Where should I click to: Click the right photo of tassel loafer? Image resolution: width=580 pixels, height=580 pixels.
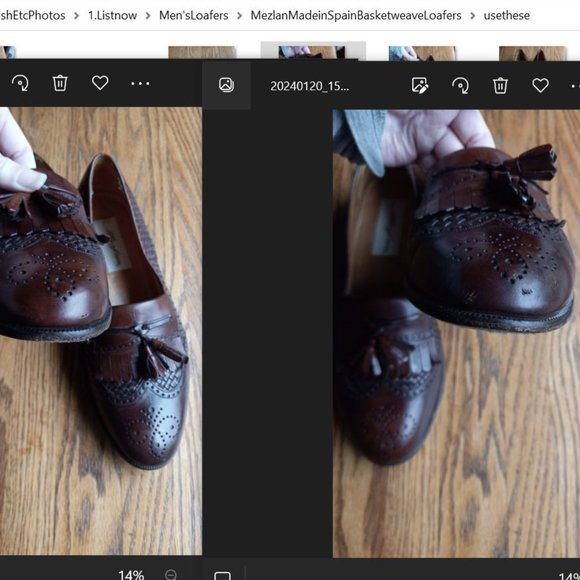tap(456, 333)
